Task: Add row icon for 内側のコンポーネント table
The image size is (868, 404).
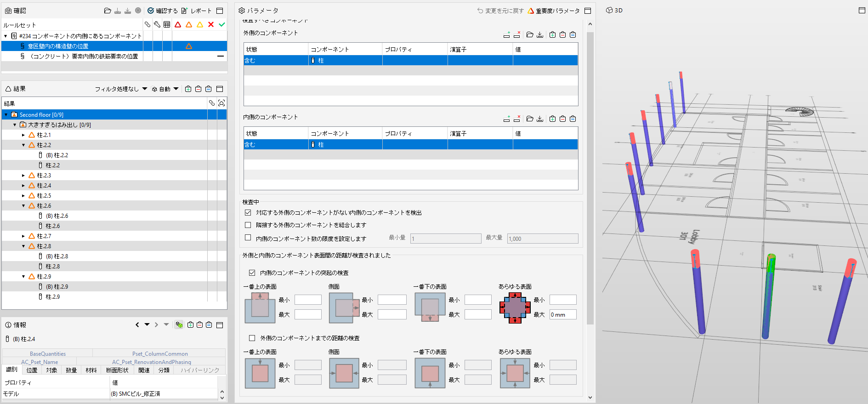Action: (506, 119)
